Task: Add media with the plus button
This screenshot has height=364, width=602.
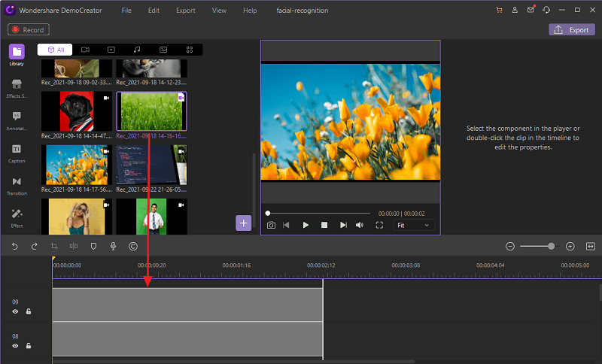Action: [243, 223]
